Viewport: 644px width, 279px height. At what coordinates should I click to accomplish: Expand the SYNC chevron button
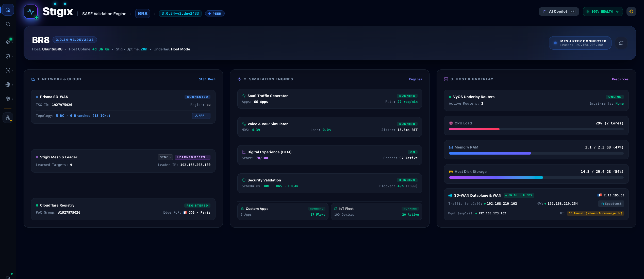click(165, 157)
